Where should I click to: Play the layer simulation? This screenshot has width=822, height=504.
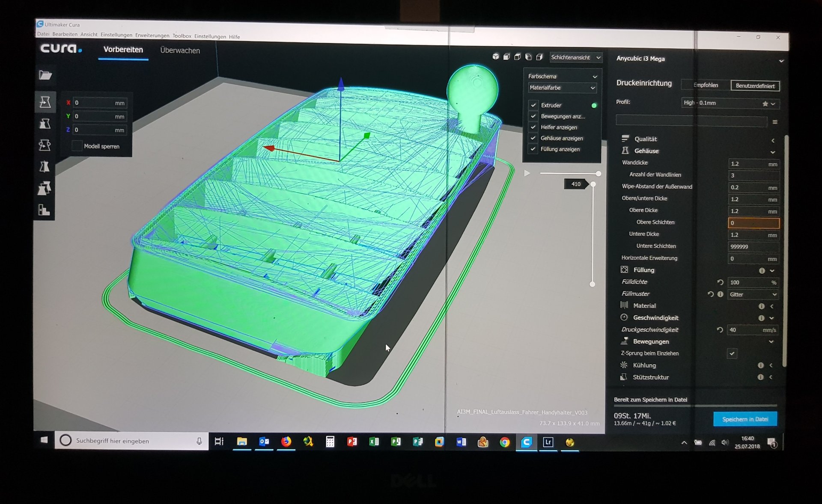point(527,173)
